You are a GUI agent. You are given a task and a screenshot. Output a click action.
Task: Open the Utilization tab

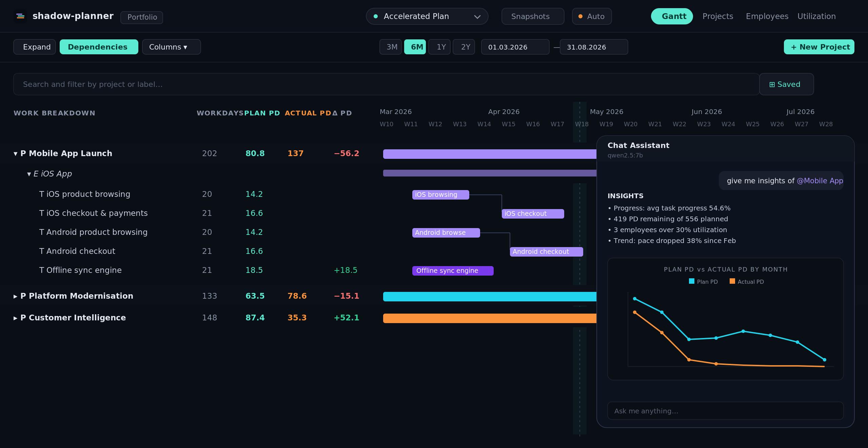pos(816,16)
